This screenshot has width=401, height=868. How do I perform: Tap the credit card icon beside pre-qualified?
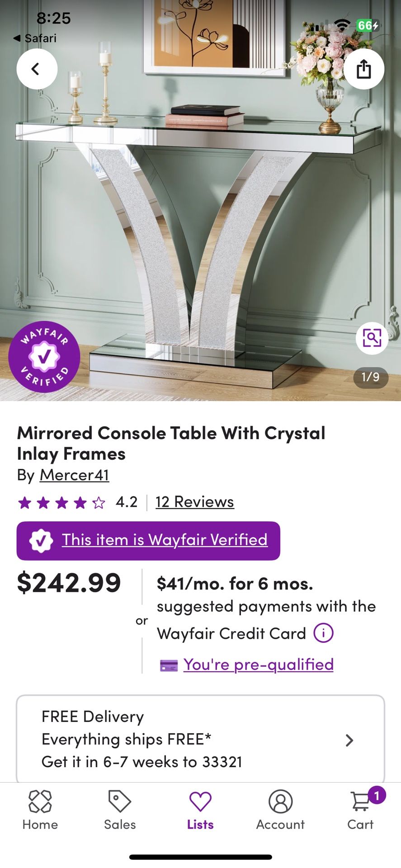click(x=169, y=665)
